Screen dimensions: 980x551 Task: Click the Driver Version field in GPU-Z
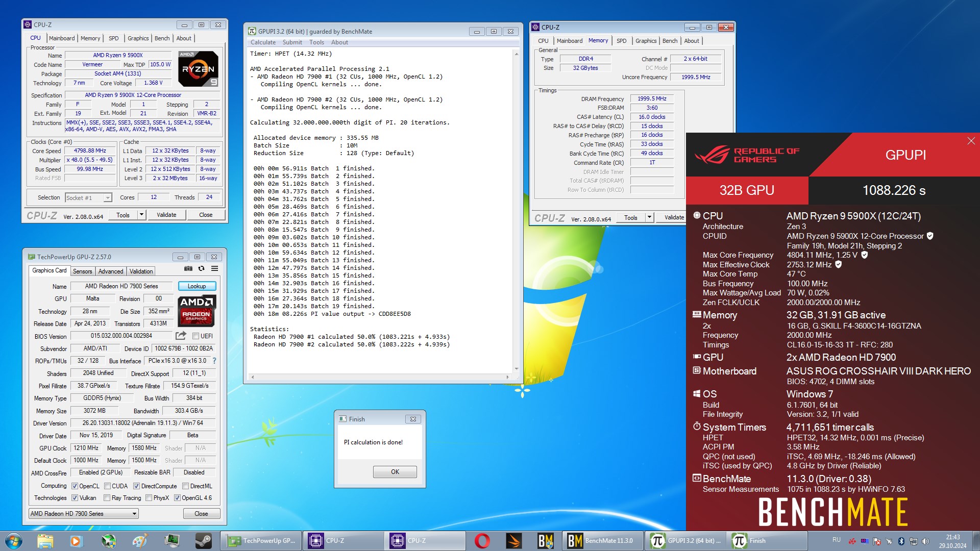pyautogui.click(x=143, y=423)
